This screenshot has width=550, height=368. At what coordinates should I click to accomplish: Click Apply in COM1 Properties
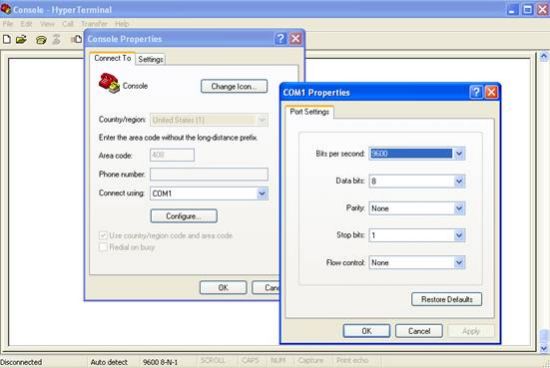[x=471, y=331]
